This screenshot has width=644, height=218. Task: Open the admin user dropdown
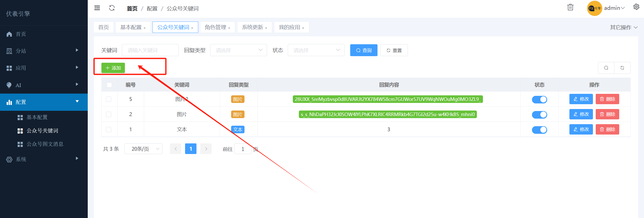tap(614, 8)
